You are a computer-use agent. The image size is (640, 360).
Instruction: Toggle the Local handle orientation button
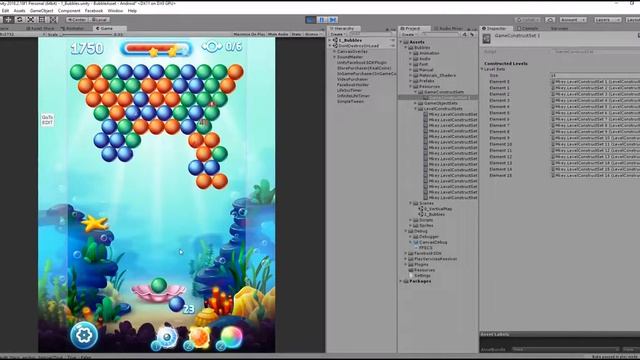[99, 20]
